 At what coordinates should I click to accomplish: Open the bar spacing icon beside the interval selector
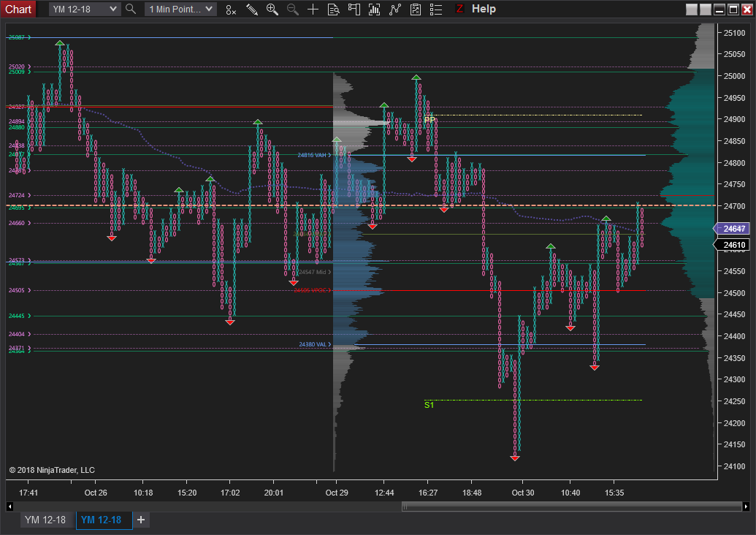click(231, 10)
